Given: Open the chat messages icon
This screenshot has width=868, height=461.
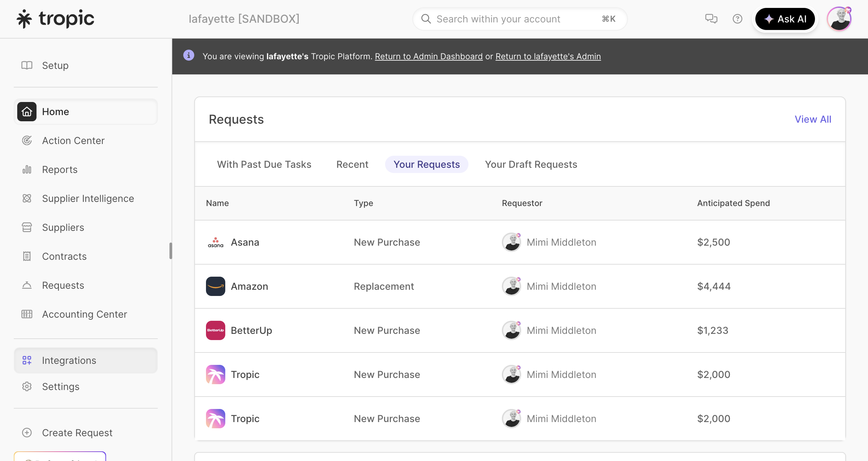Looking at the screenshot, I should coord(711,19).
